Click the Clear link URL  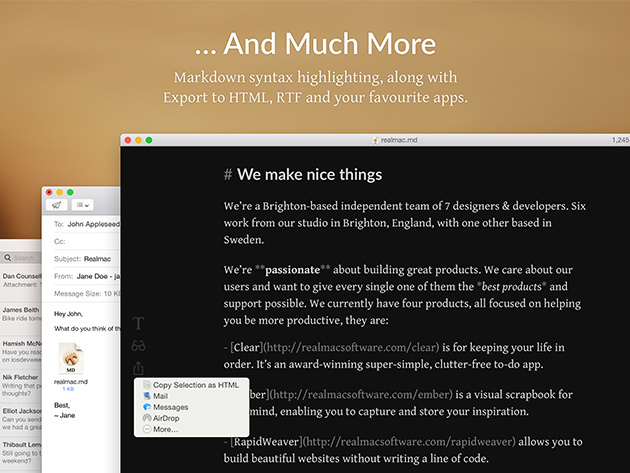coord(351,347)
